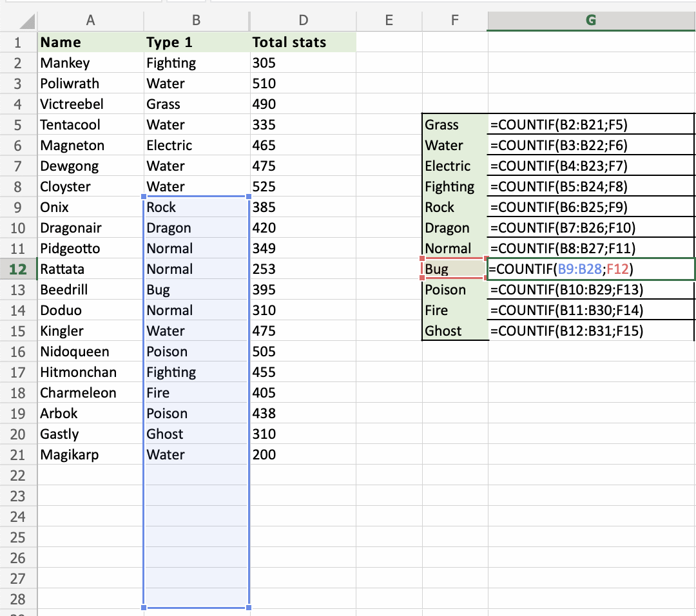Click the cell containing Magikarp
The height and width of the screenshot is (616, 696).
90,455
